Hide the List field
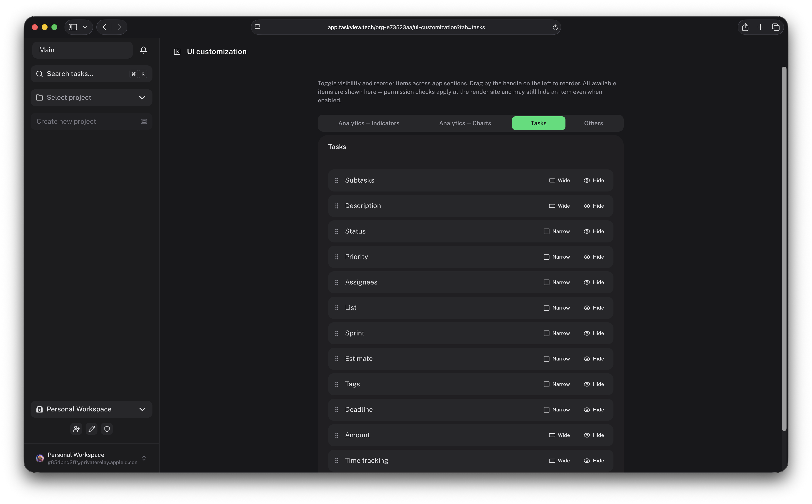Screen dimensions: 812x504 click(594, 308)
